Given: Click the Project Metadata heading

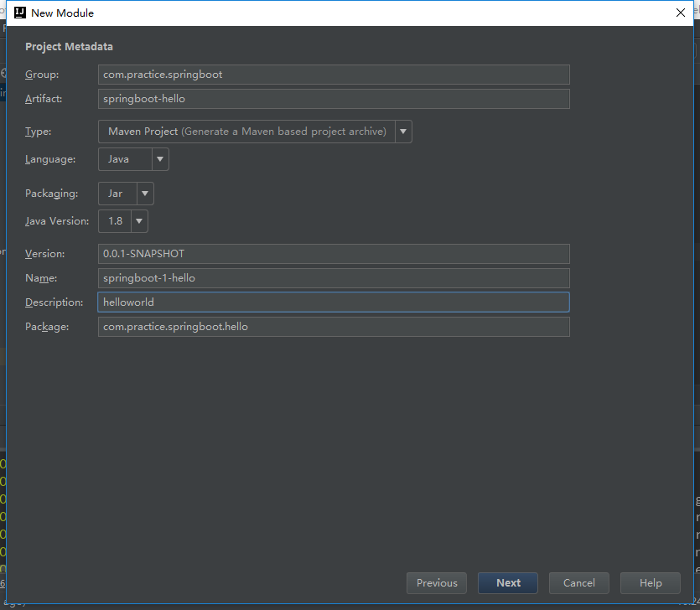Looking at the screenshot, I should click(69, 46).
